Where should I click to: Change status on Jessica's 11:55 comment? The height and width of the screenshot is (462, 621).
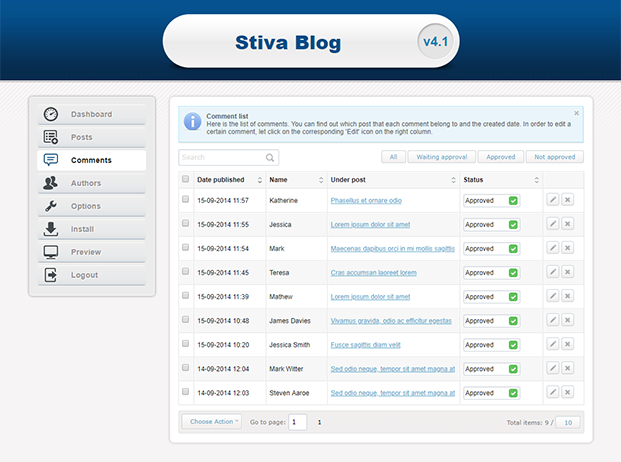click(x=491, y=225)
